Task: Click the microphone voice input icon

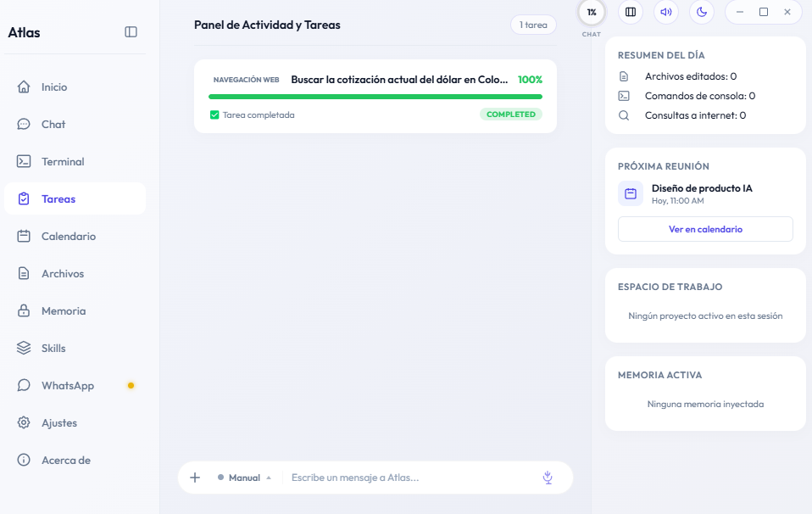Action: coord(548,478)
